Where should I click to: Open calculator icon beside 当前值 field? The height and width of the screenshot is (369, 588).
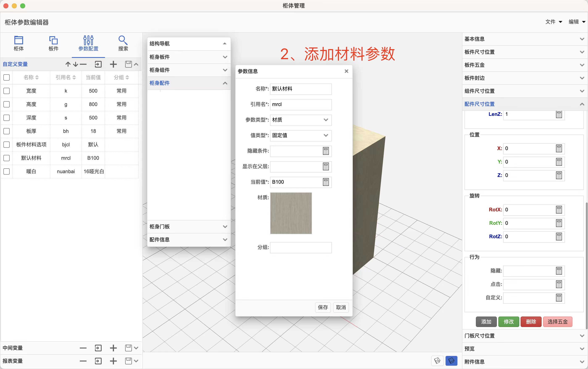326,182
